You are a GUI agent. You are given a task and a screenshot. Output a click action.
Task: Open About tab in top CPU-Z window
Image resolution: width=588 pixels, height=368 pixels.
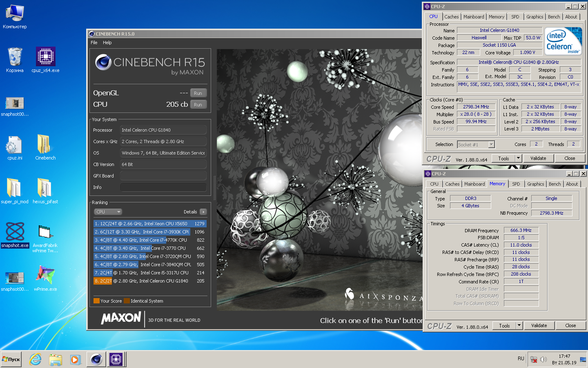tap(571, 17)
